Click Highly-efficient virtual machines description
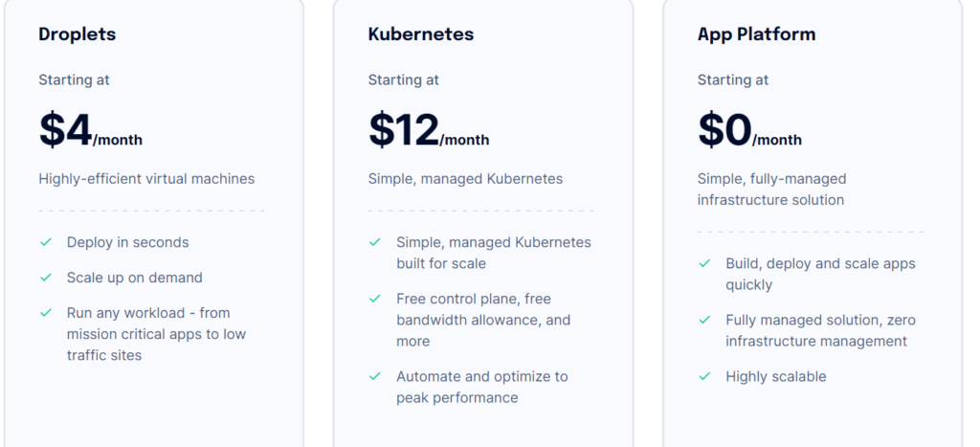This screenshot has width=980, height=447. click(x=146, y=179)
